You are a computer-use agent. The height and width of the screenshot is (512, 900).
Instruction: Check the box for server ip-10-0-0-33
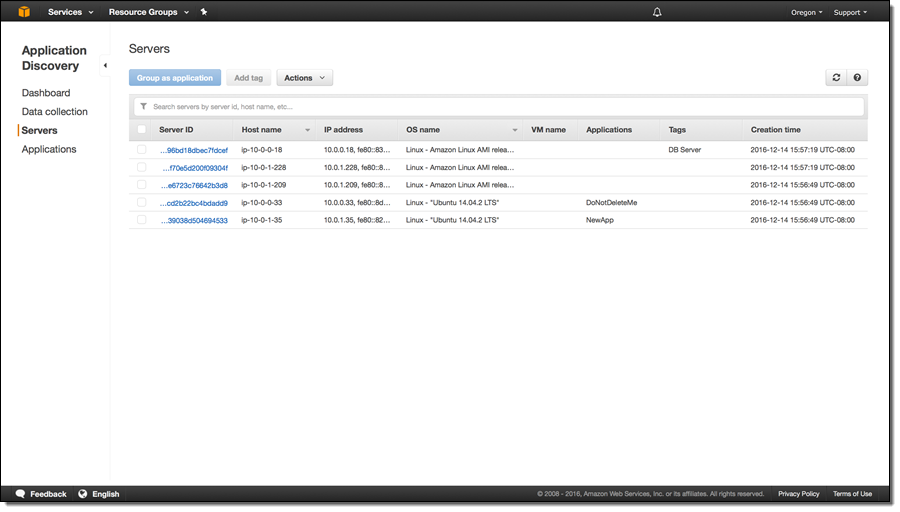142,202
